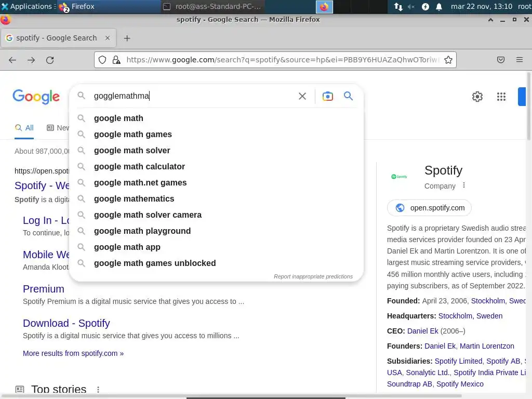Select suggestion 'google math.net games'
This screenshot has width=532, height=399.
click(x=216, y=183)
